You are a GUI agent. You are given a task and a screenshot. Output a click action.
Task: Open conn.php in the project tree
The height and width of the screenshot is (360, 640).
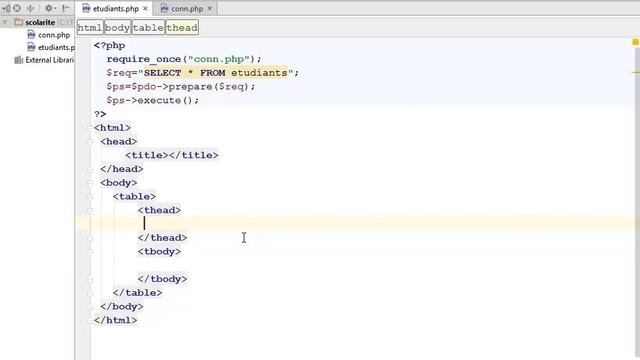(x=54, y=35)
